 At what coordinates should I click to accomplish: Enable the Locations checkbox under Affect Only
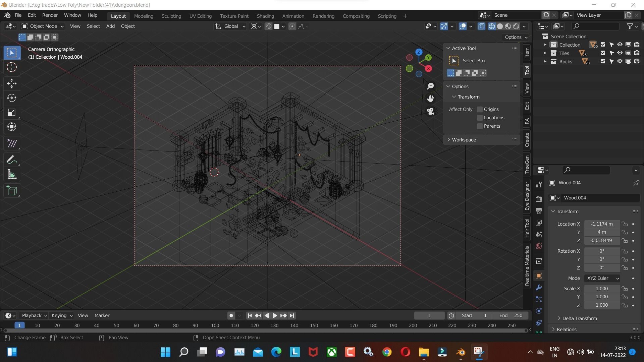[x=480, y=118]
